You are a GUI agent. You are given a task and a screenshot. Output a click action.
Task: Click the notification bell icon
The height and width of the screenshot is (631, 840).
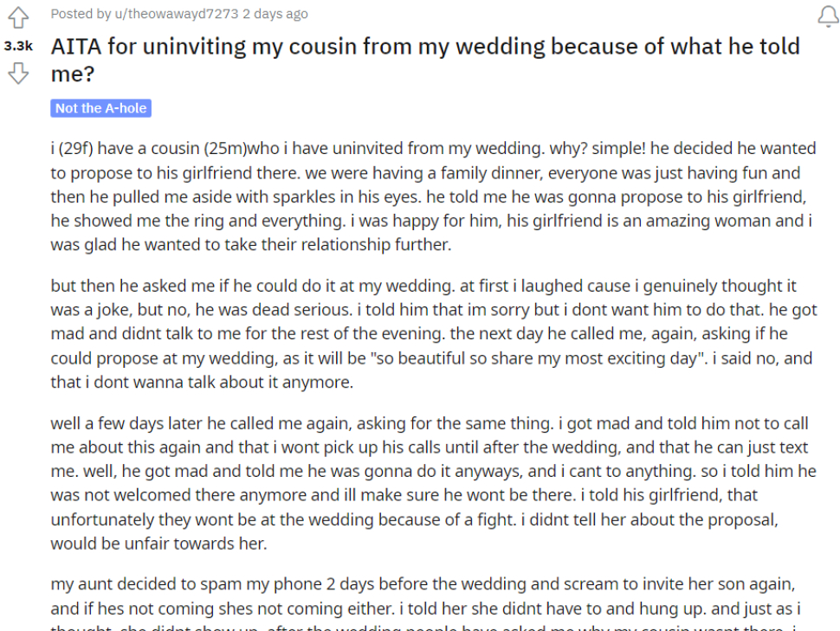coord(828,15)
